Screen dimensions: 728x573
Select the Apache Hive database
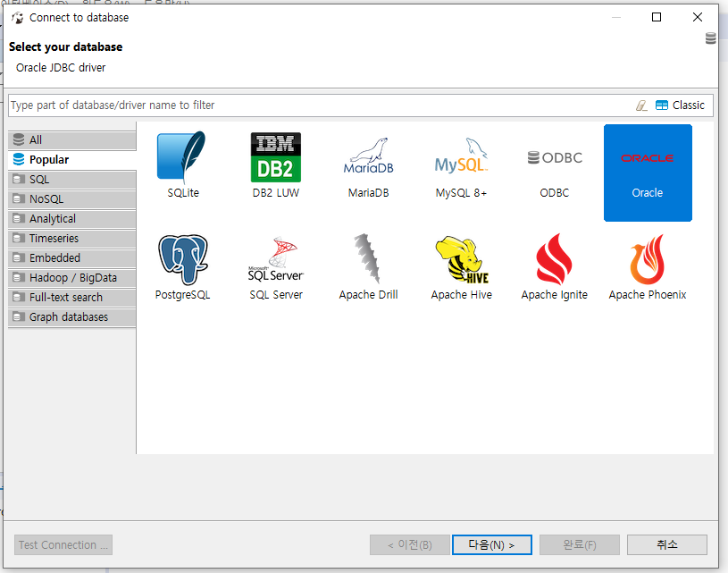click(461, 267)
